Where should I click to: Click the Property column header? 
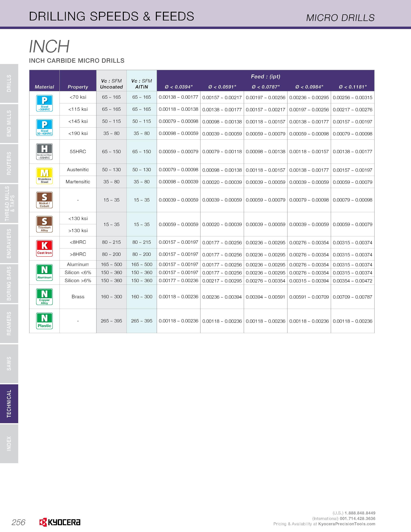78,87
